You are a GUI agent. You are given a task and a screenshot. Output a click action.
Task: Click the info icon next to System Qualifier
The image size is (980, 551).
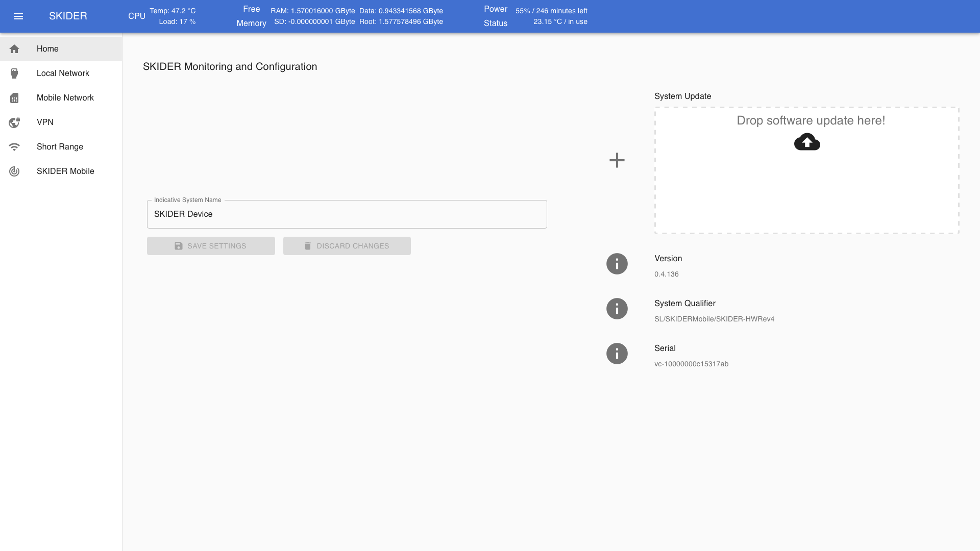[617, 309]
